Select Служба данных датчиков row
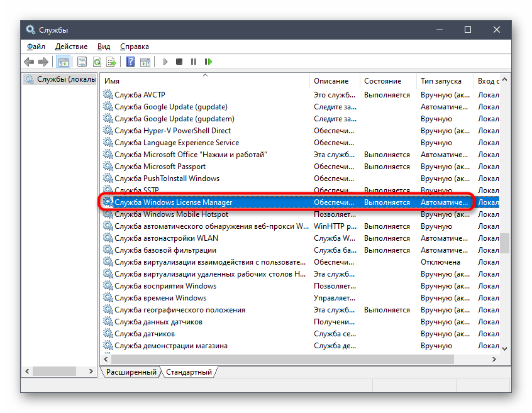Image resolution: width=532 pixels, height=413 pixels. 301,322
